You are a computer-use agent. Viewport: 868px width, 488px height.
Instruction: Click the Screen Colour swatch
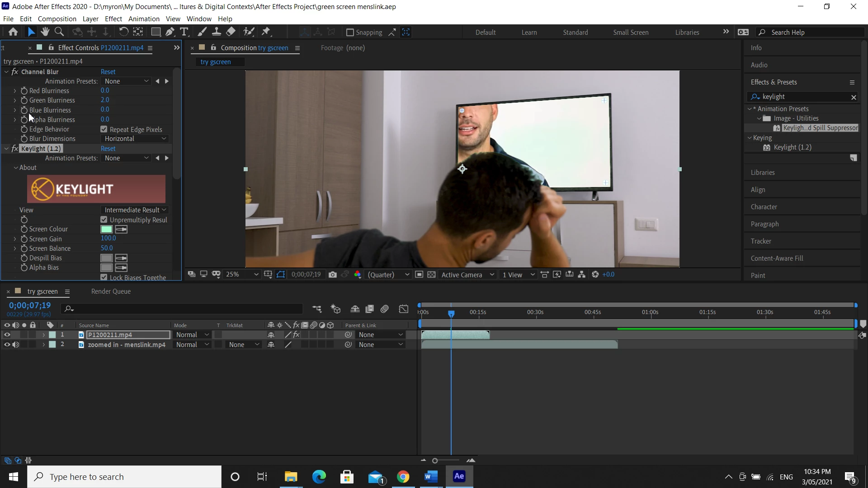point(106,230)
